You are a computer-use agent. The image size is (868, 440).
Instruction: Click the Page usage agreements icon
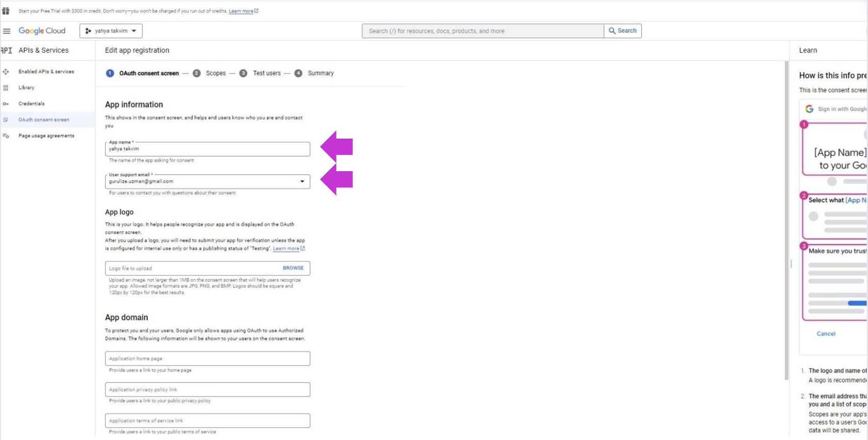click(6, 136)
